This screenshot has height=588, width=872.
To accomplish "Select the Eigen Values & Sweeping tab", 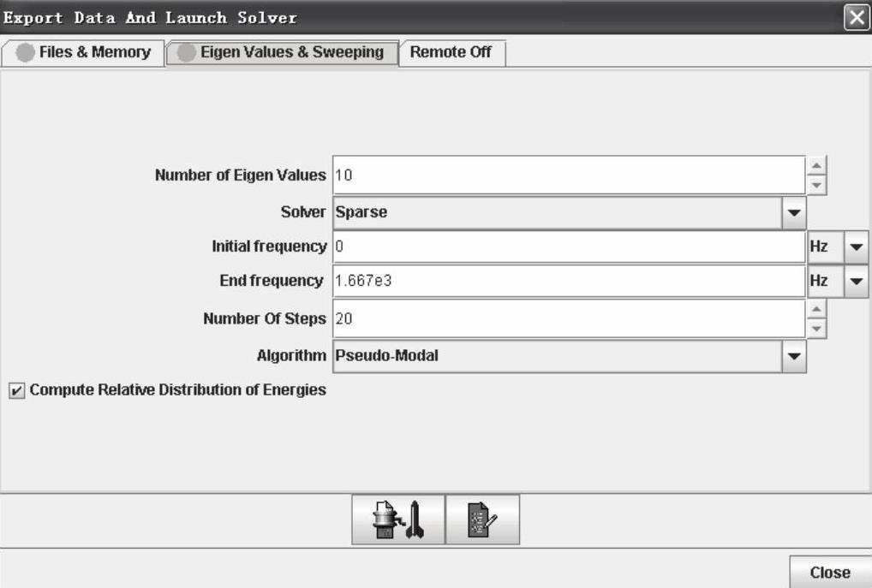I will coord(282,52).
